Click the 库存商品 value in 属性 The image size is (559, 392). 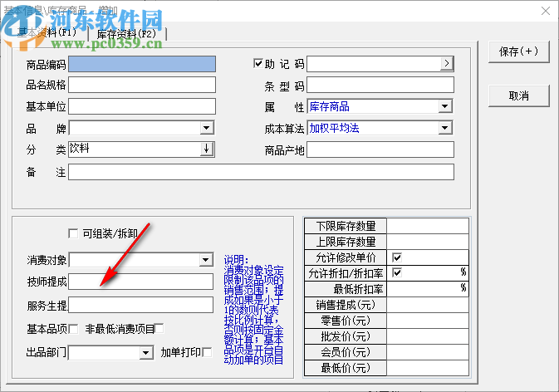(x=329, y=106)
